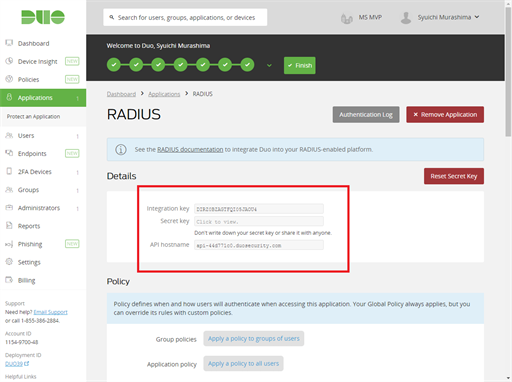The height and width of the screenshot is (382, 512).
Task: Click the Secret key field to view
Action: coord(259,221)
